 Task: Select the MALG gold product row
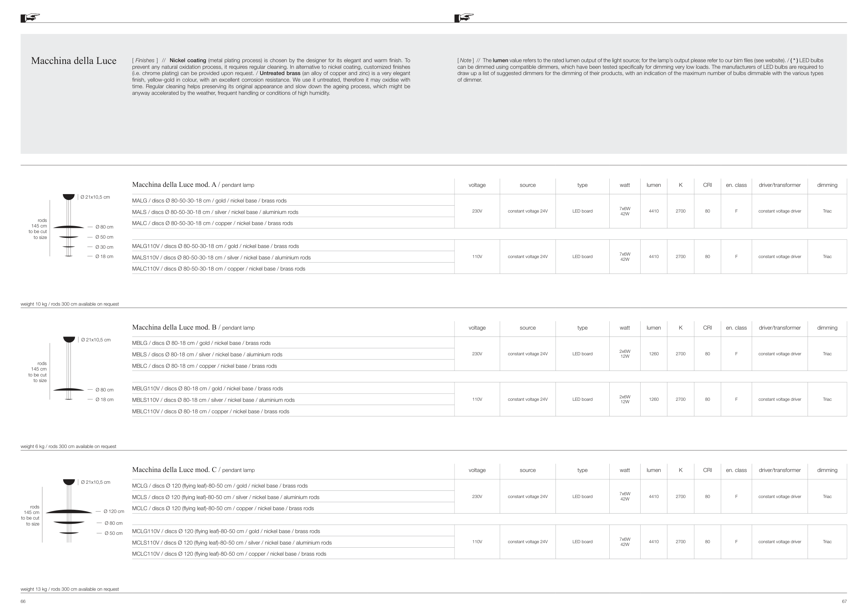[x=209, y=201]
